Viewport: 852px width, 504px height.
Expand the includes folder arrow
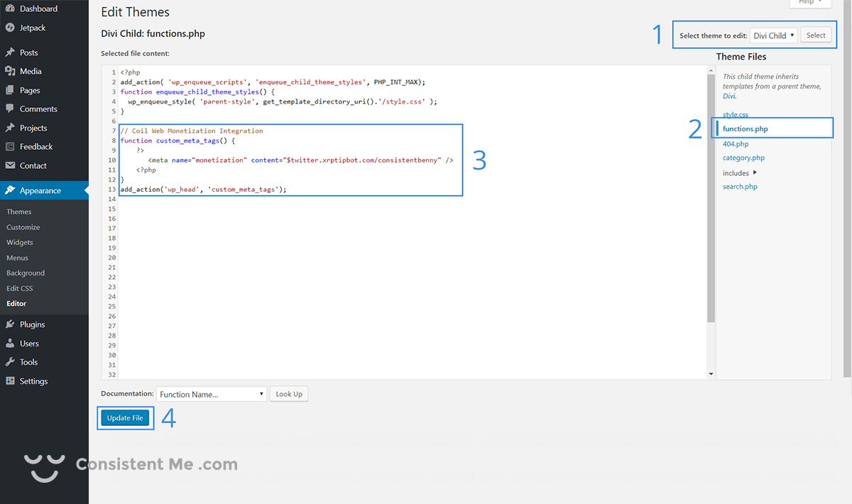755,172
